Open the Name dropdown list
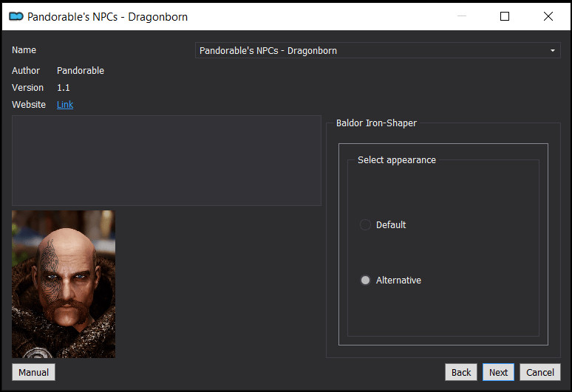 point(378,50)
